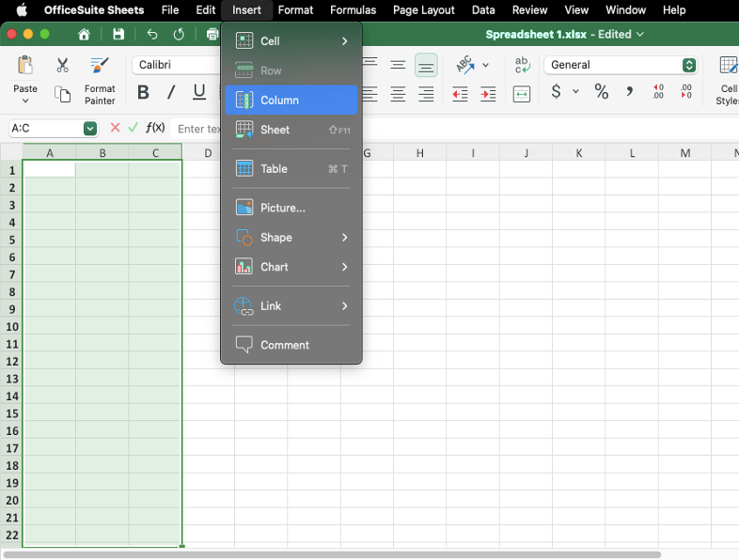Screen dimensions: 739x560
Task: Click the Home icon in title bar
Action: coord(85,35)
